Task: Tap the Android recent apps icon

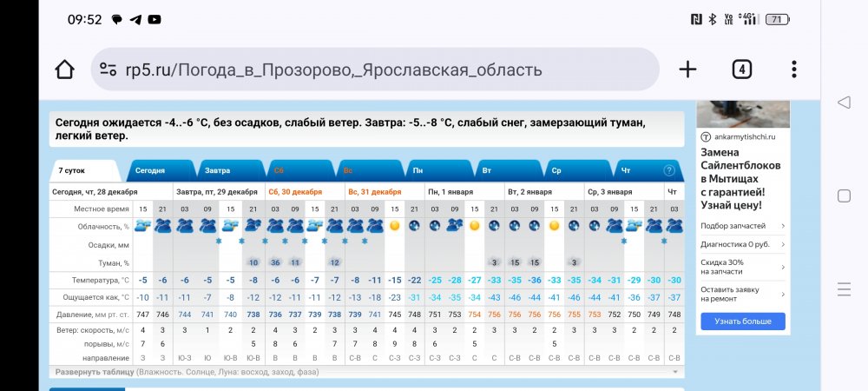Action: coord(844,289)
